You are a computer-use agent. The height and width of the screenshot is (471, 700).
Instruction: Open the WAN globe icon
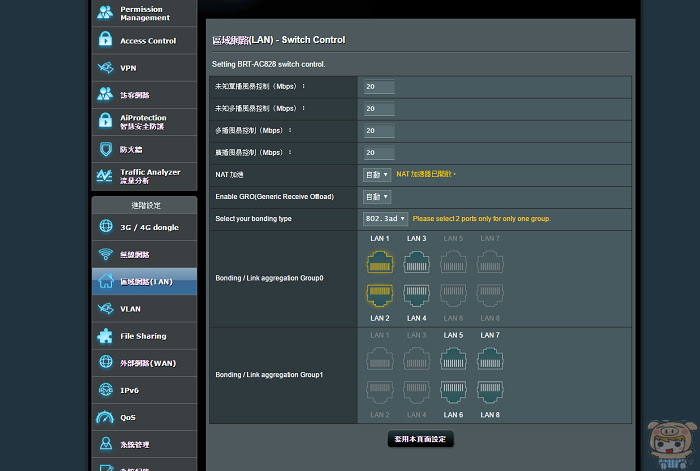tap(106, 362)
